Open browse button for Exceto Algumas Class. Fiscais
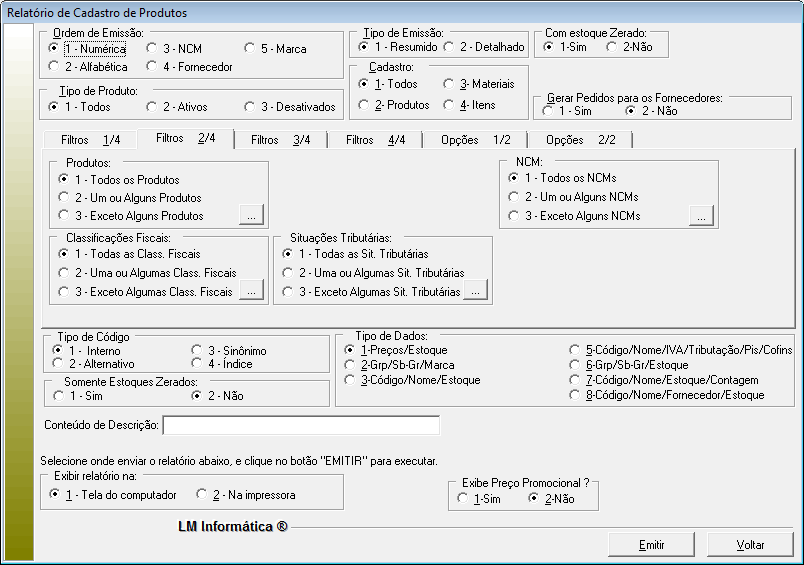 (x=251, y=291)
